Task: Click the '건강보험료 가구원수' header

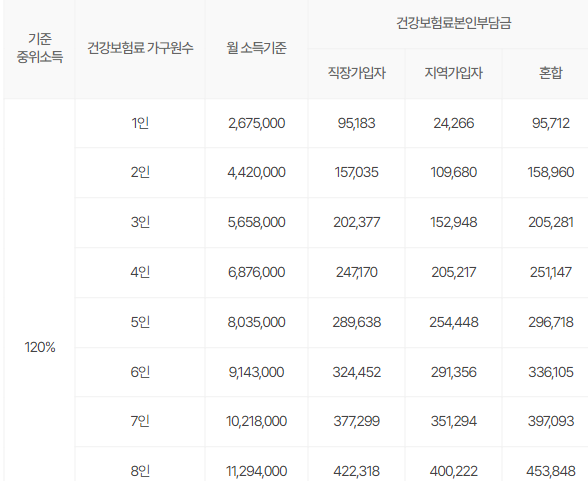Action: tap(140, 48)
